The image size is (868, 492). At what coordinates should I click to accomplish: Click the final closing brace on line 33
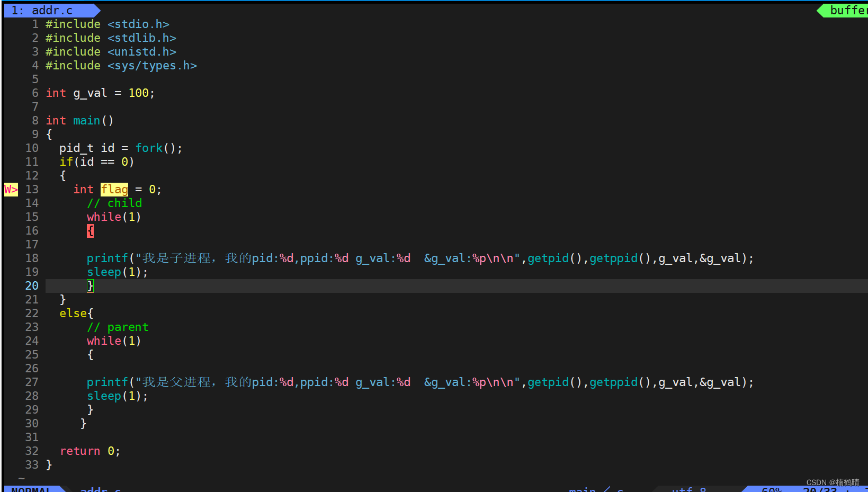[49, 464]
